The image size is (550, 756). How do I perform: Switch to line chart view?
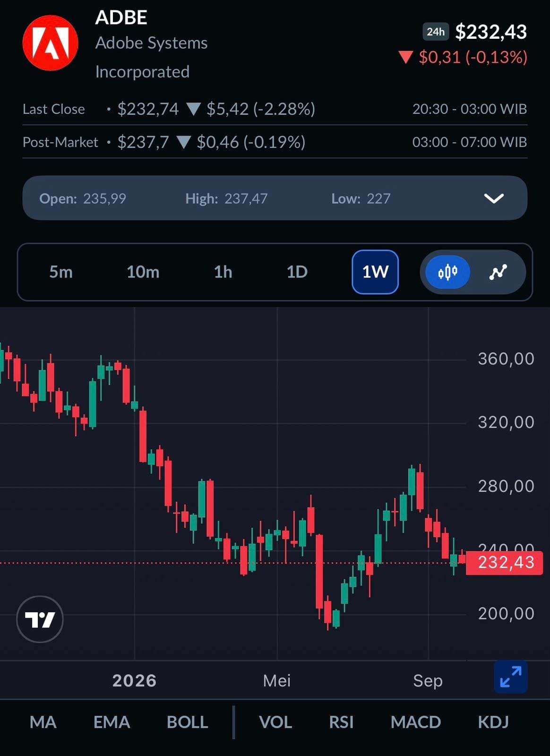click(498, 272)
